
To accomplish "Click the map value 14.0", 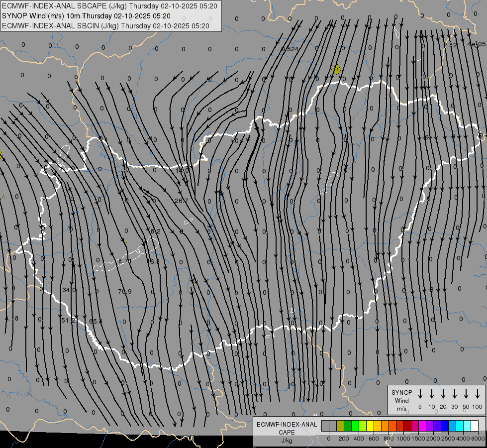I will click(183, 170).
